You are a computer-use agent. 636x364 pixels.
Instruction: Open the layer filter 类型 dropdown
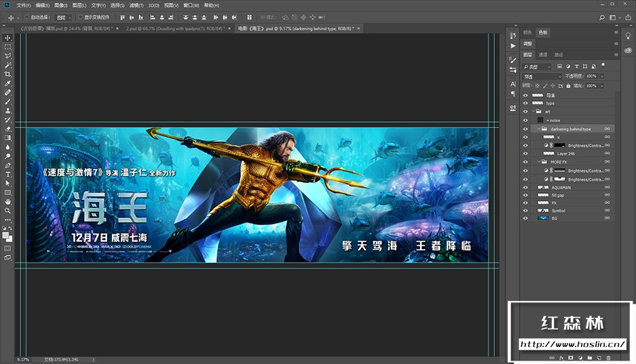tap(538, 66)
